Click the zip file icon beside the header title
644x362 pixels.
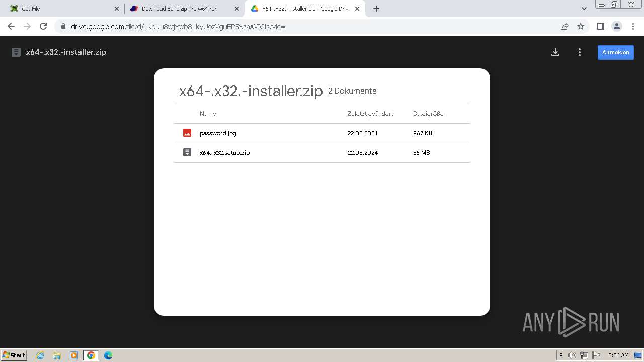coord(16,52)
